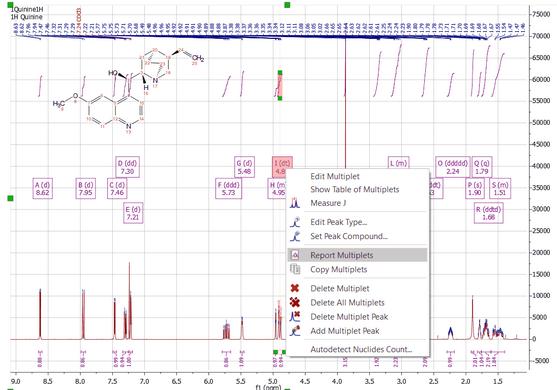Viewport: 557px width, 390px height.
Task: Select multiplet label A (d) 8.62
Action: pyautogui.click(x=43, y=189)
